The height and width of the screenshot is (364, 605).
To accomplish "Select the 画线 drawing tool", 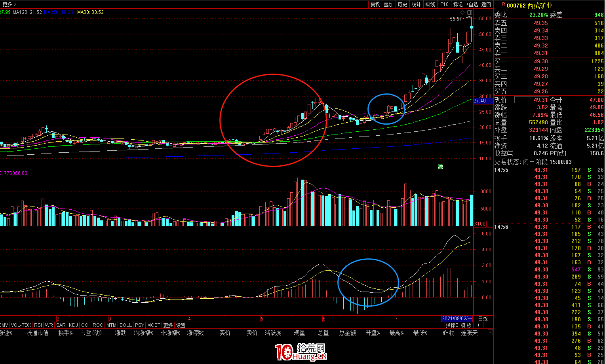I will click(430, 4).
